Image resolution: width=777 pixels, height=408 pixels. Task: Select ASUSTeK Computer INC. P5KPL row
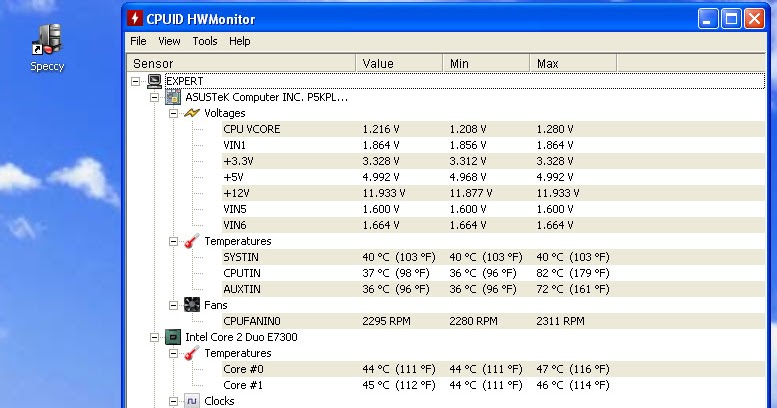(267, 97)
